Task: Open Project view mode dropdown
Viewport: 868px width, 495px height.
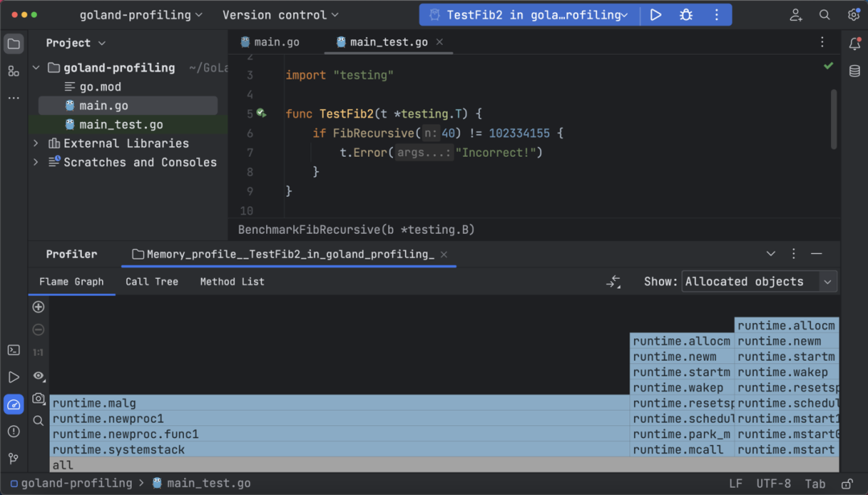Action: [x=76, y=43]
